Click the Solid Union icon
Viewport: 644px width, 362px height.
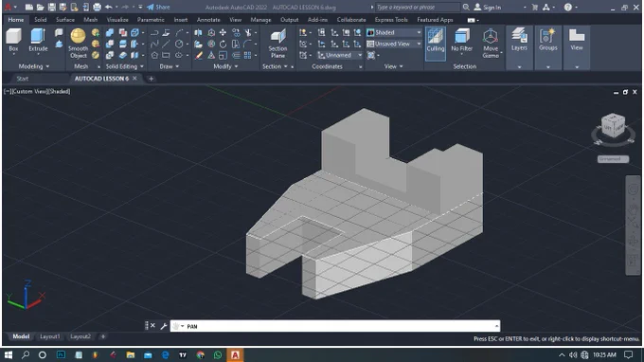[x=110, y=32]
